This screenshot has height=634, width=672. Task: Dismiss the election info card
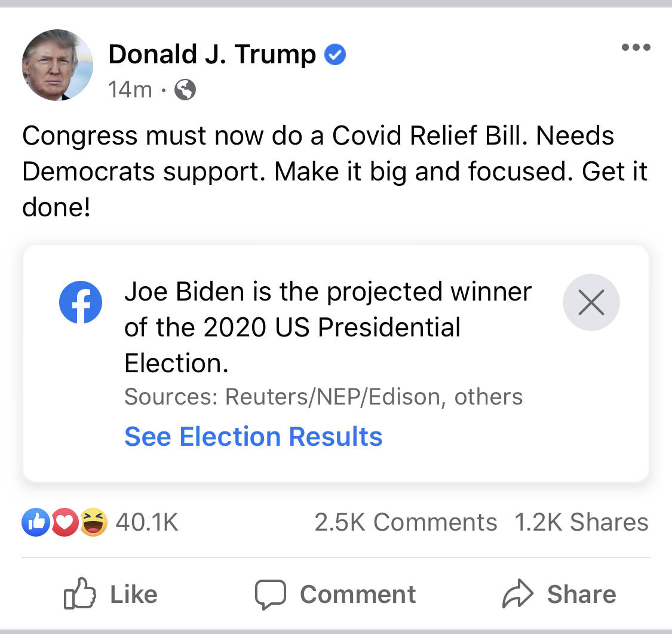point(591,302)
